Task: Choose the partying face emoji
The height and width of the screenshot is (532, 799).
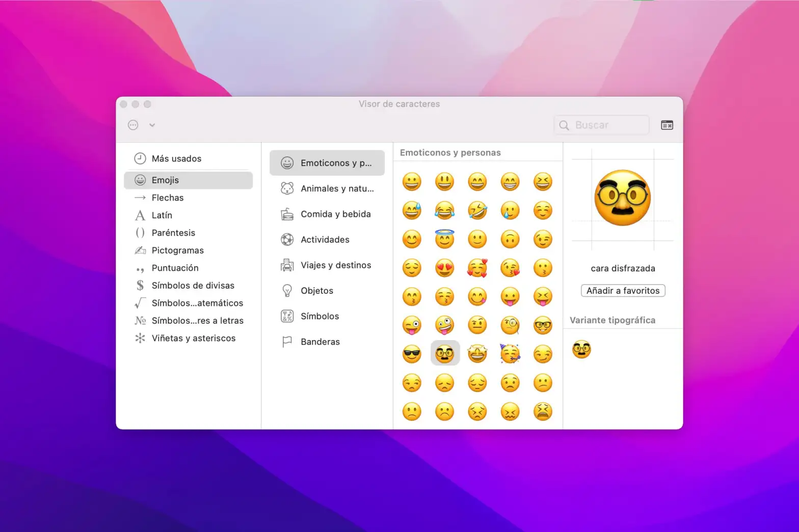Action: [510, 354]
